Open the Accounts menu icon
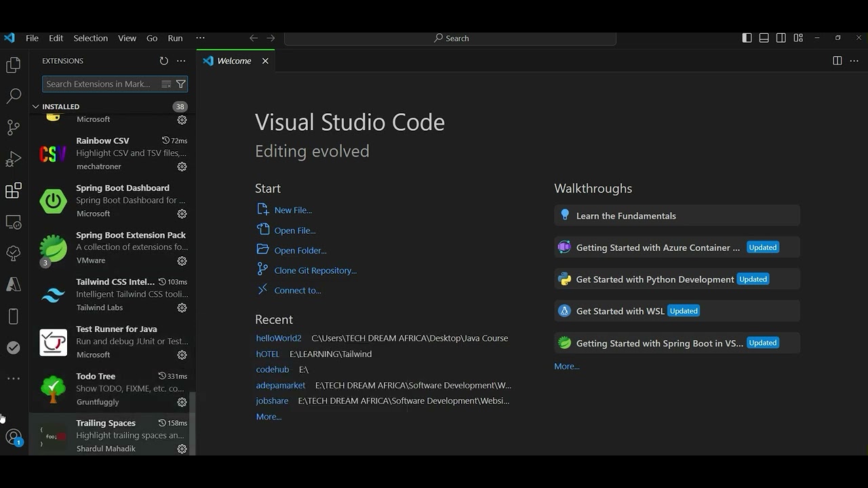 tap(14, 438)
